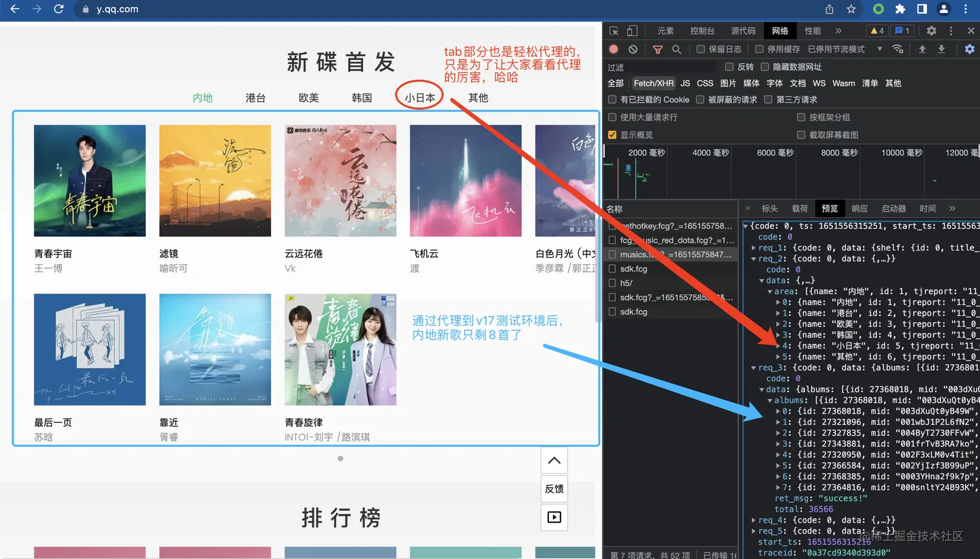Choose the 韩国 category tab
980x559 pixels.
pyautogui.click(x=362, y=98)
